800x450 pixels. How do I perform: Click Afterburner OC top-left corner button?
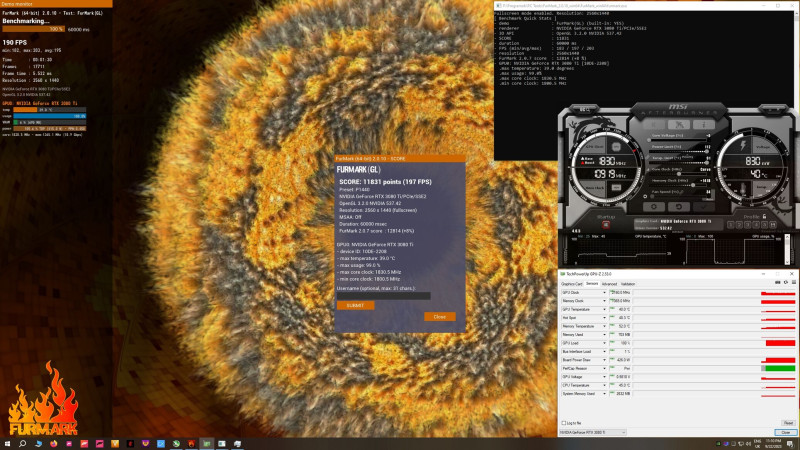point(585,109)
